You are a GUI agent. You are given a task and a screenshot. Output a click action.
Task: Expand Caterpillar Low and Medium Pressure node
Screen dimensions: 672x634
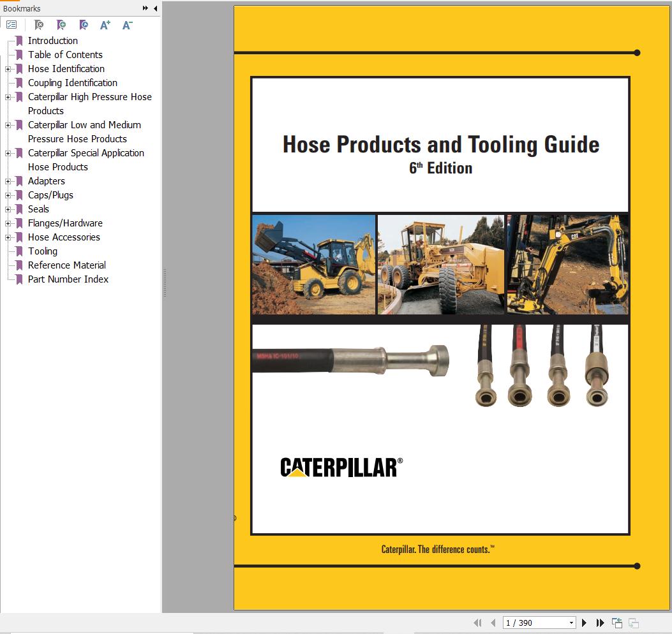click(x=8, y=125)
